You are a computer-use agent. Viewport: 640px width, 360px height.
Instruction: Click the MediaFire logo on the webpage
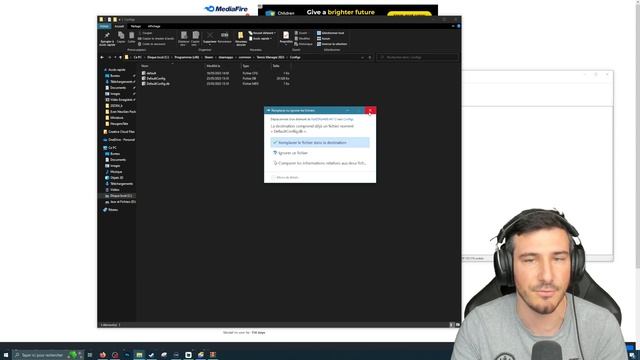tap(226, 9)
